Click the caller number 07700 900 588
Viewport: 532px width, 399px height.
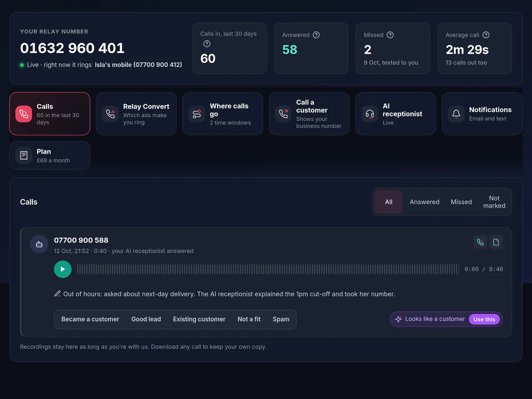[81, 240]
